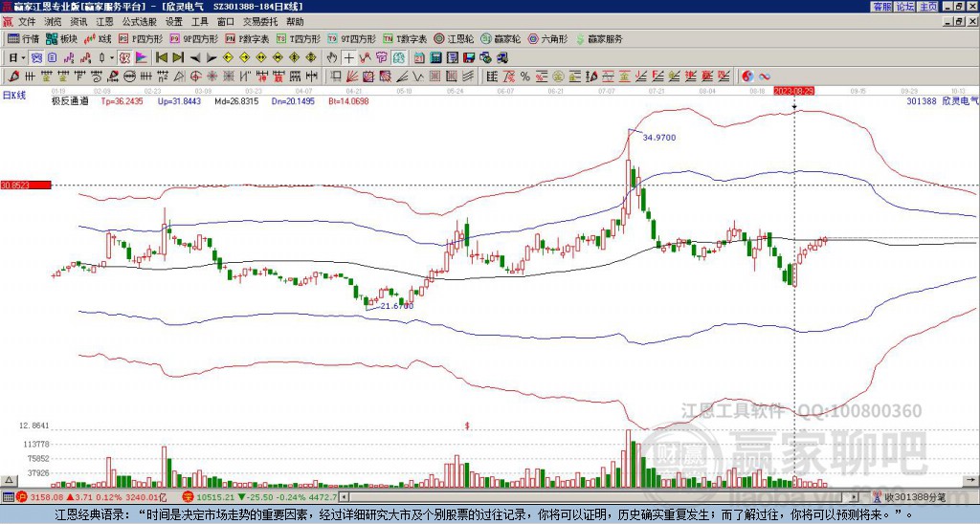Click the right arrow at chart edge
Screen dimensions: 980x524
[970, 480]
